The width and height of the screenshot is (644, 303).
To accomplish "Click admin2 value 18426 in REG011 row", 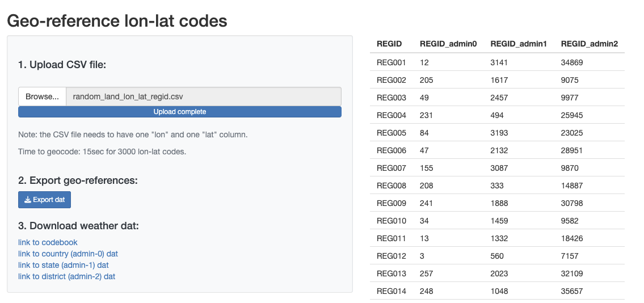I will pyautogui.click(x=572, y=238).
